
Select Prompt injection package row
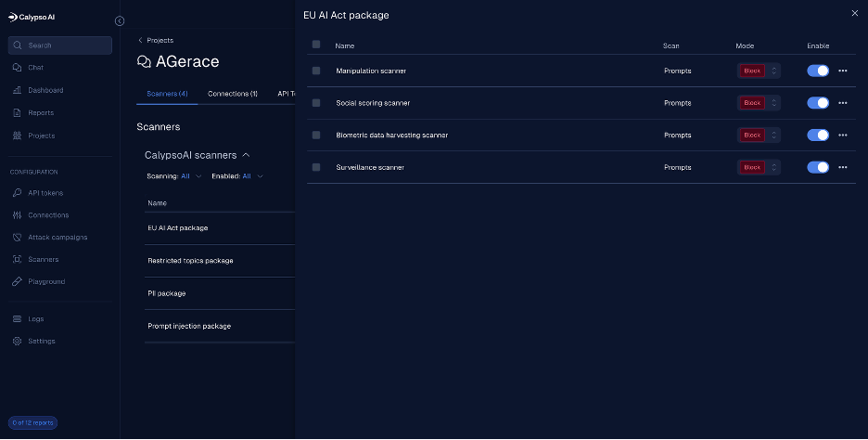click(x=219, y=327)
